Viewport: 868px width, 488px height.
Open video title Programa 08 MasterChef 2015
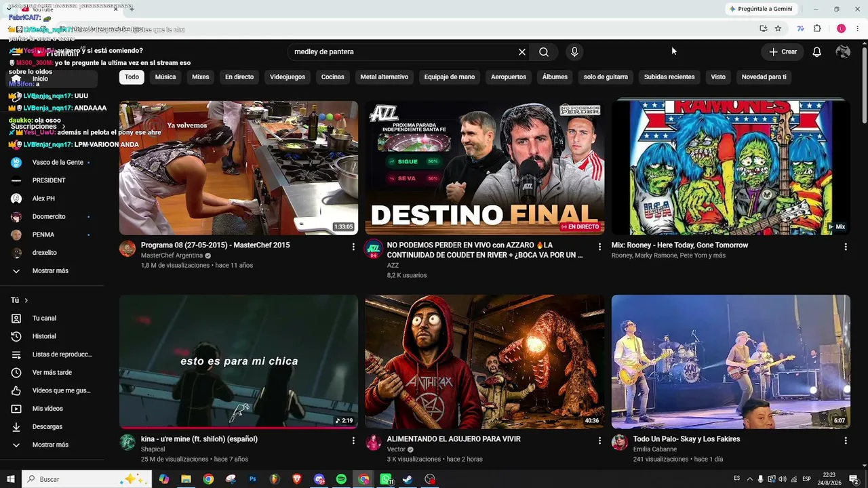(215, 245)
